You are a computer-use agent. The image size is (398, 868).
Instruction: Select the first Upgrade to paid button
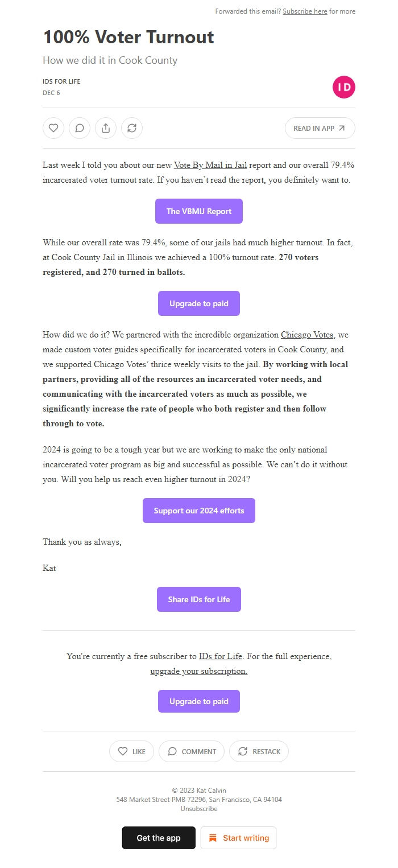(198, 303)
